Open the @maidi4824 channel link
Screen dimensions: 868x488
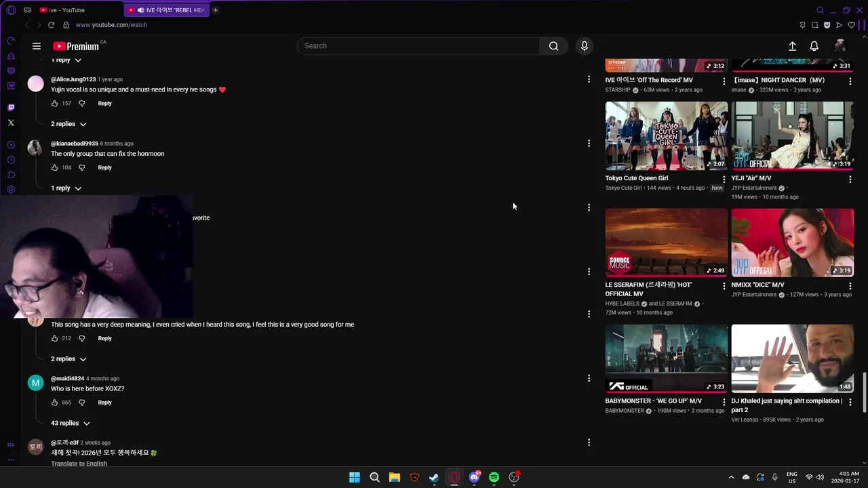(67, 379)
